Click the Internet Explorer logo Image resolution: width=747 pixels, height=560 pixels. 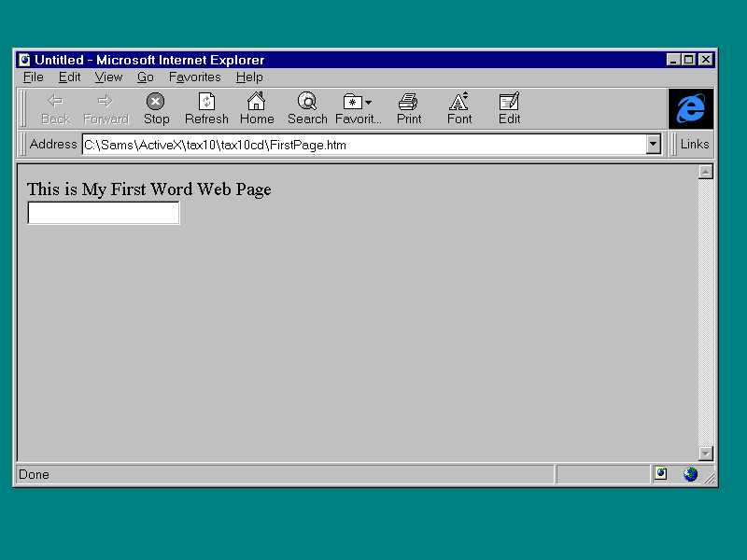[691, 108]
